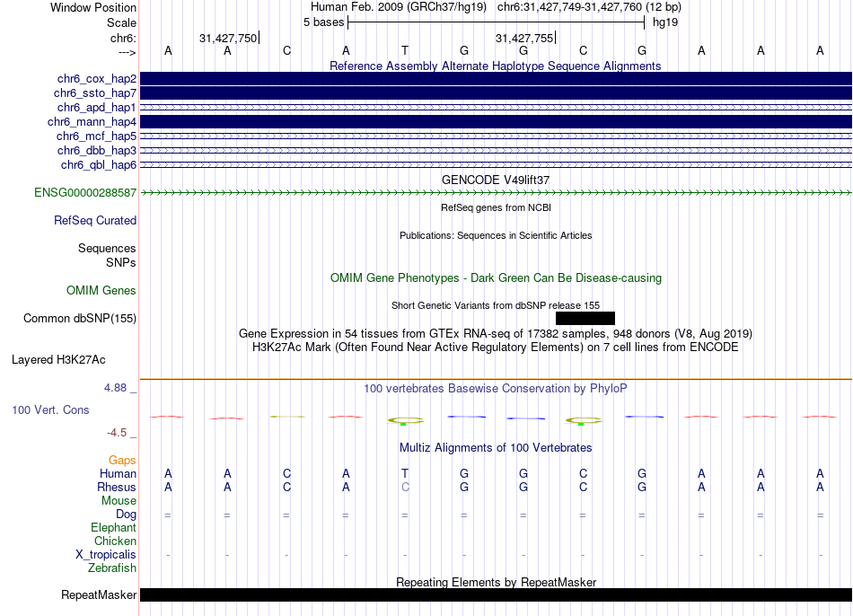
Task: Select the Rhesus alignment row label
Action: 117,487
